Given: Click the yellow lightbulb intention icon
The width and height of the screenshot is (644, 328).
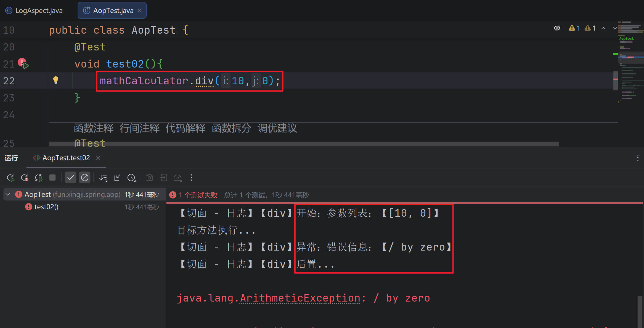Looking at the screenshot, I should (x=55, y=80).
